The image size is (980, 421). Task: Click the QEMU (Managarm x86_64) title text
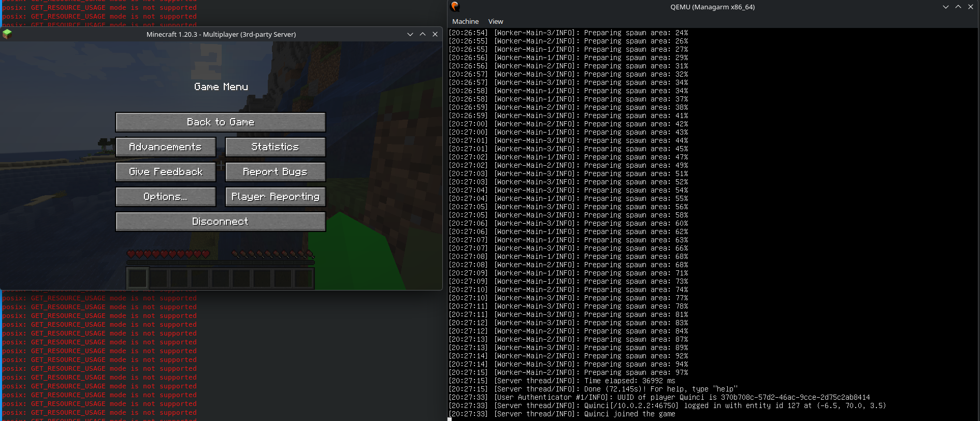tap(712, 7)
